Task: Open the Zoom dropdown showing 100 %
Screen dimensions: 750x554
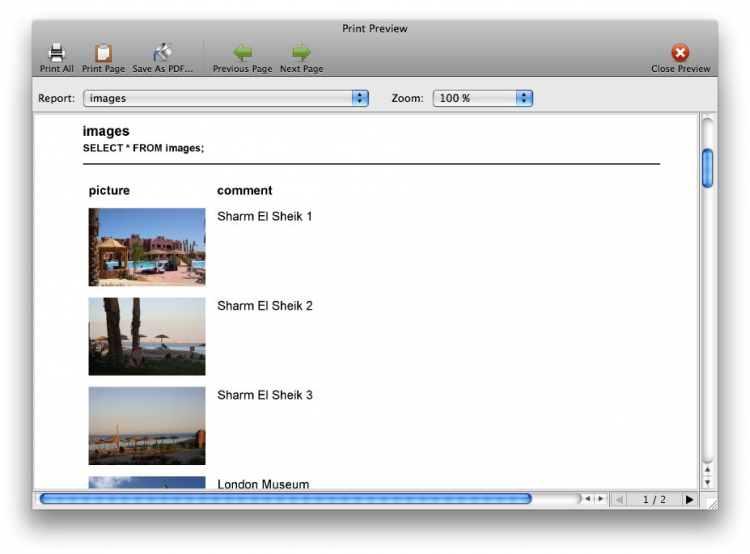Action: click(x=483, y=98)
